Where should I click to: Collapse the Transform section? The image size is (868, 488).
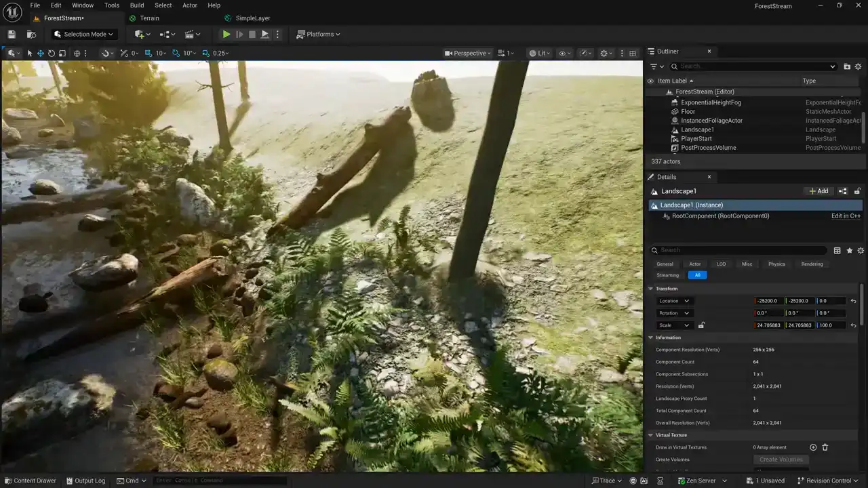point(651,289)
